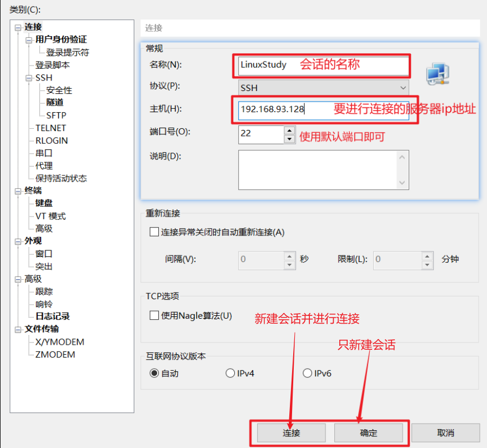Select the 文件传输 category label
Screen dimensions: 487x448
point(42,329)
